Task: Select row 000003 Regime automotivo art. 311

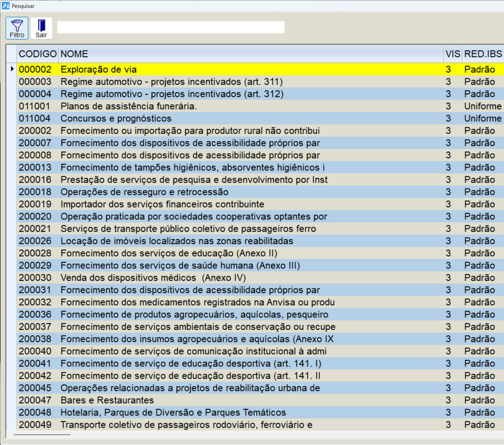Action: click(x=171, y=82)
